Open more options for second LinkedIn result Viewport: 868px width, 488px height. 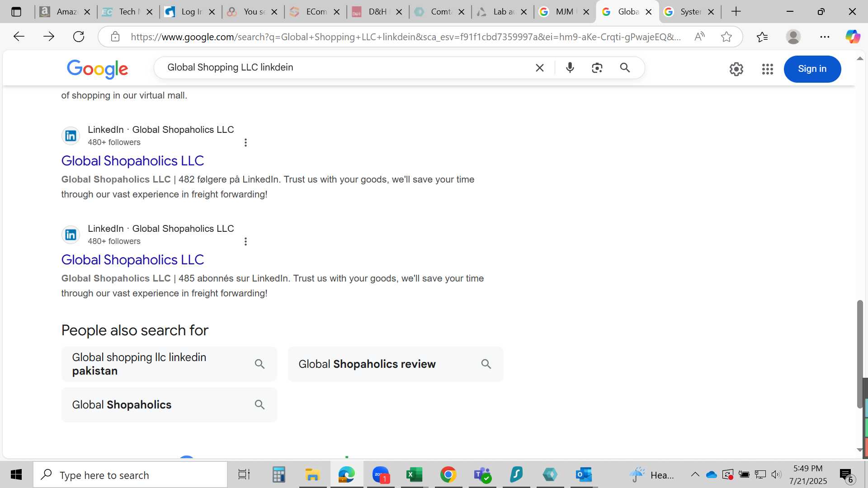(x=245, y=242)
